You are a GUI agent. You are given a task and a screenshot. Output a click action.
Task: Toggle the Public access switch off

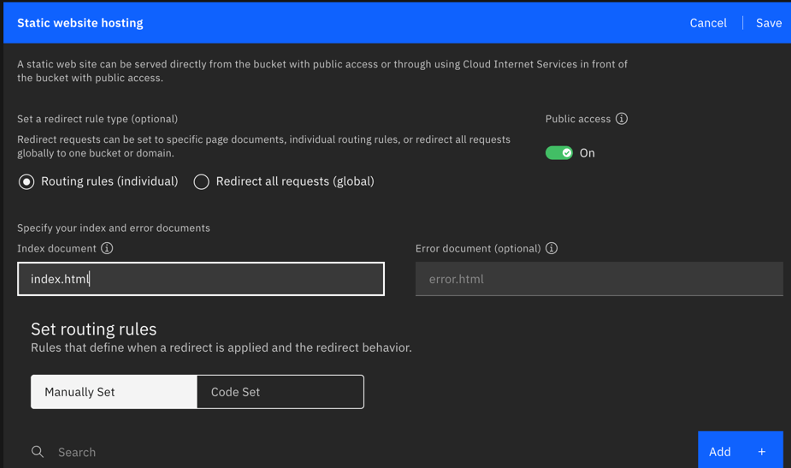coord(559,153)
